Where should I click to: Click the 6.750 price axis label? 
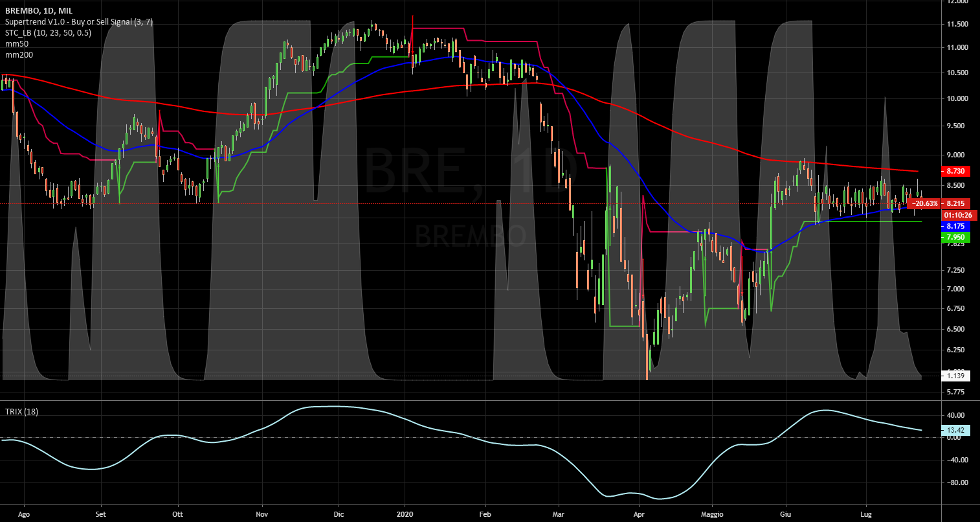click(x=957, y=308)
